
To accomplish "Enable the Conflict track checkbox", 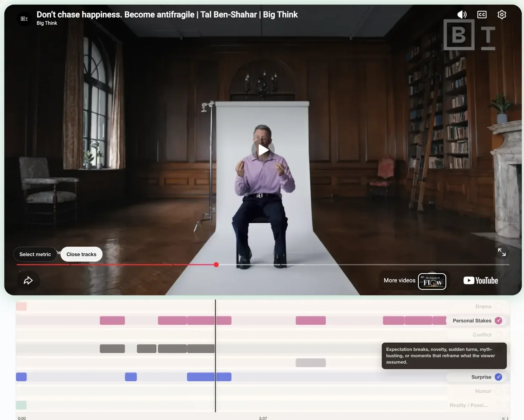I will pos(499,335).
